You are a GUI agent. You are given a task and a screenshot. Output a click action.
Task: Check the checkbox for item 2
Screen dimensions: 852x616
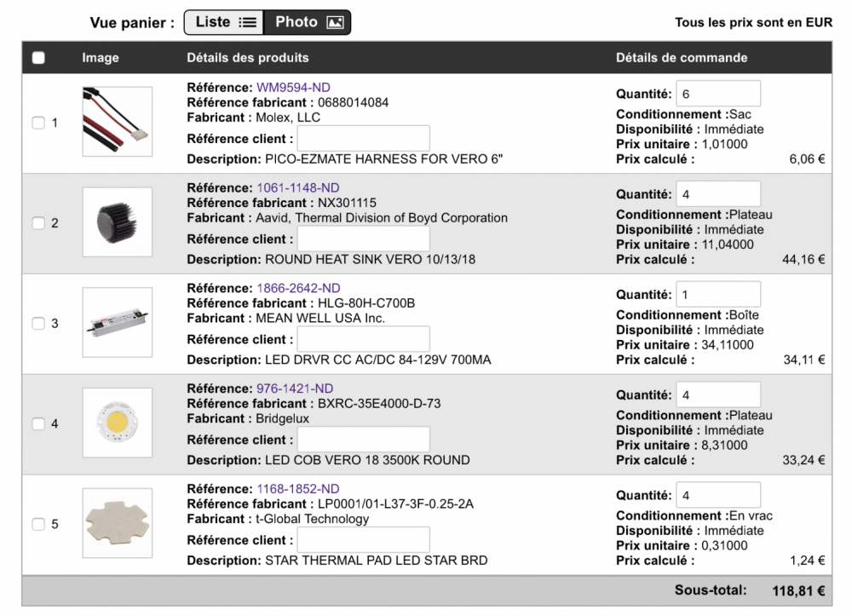pyautogui.click(x=38, y=223)
